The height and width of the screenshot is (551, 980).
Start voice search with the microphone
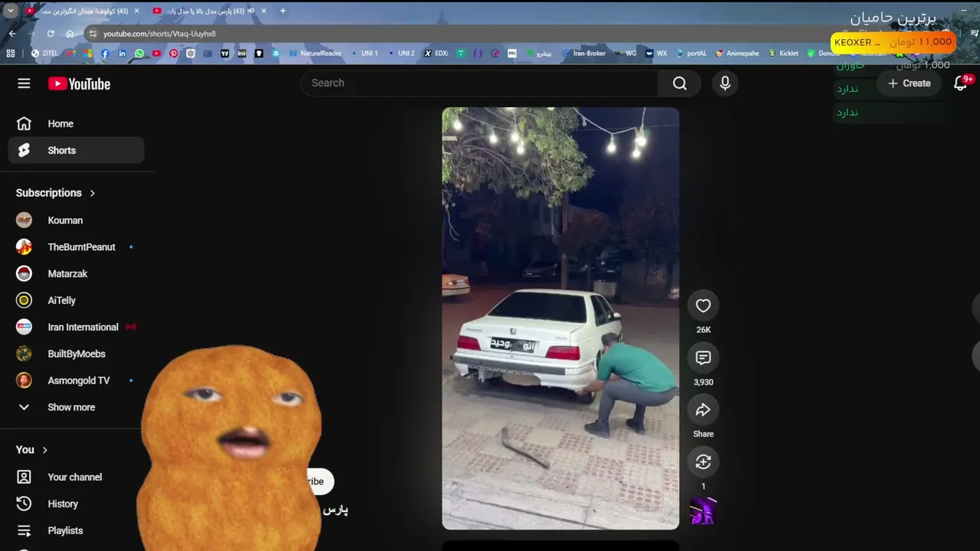point(725,83)
